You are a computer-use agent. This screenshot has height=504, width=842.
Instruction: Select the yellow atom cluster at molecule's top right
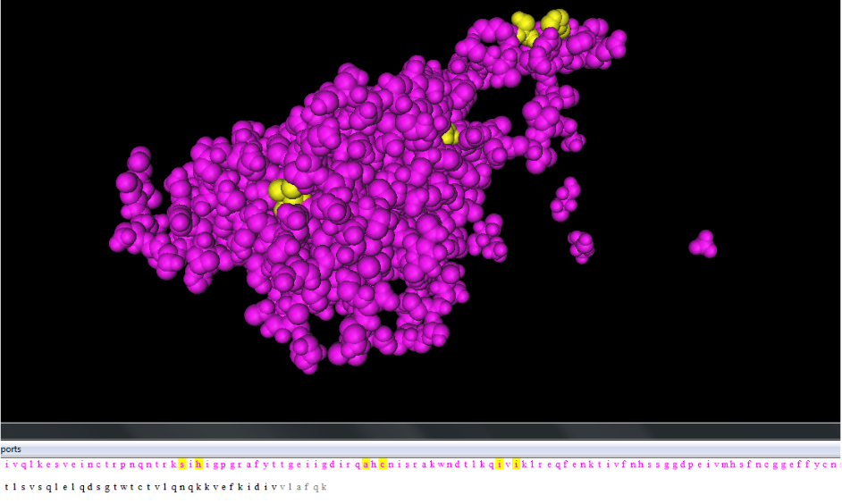(540, 26)
